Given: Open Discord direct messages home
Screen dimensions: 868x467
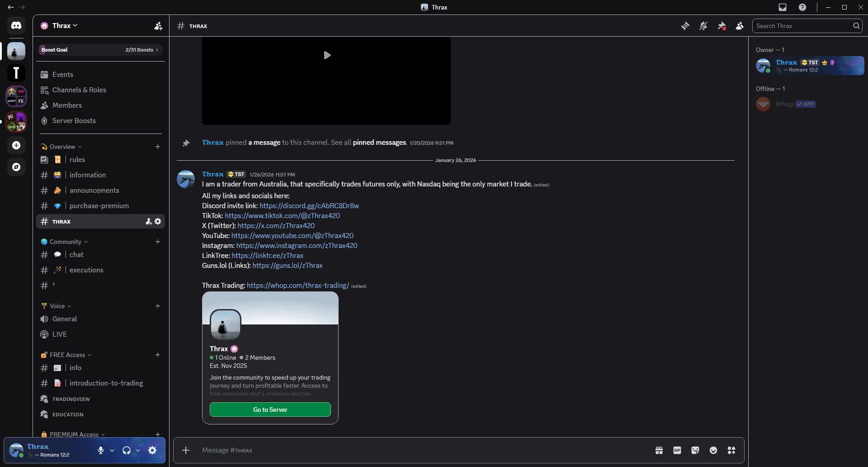Looking at the screenshot, I should click(16, 26).
